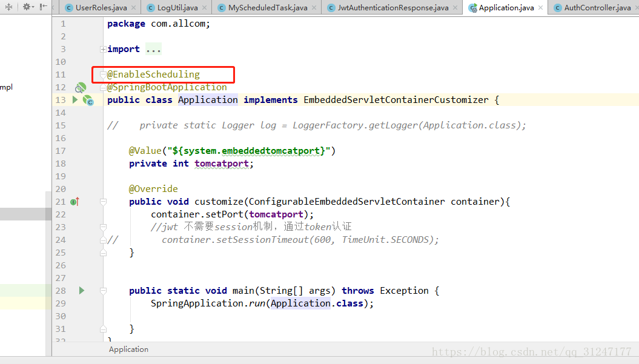The width and height of the screenshot is (639, 364).
Task: Click ConfigurableEmbeddedServletContainer parameter type
Action: click(x=347, y=202)
